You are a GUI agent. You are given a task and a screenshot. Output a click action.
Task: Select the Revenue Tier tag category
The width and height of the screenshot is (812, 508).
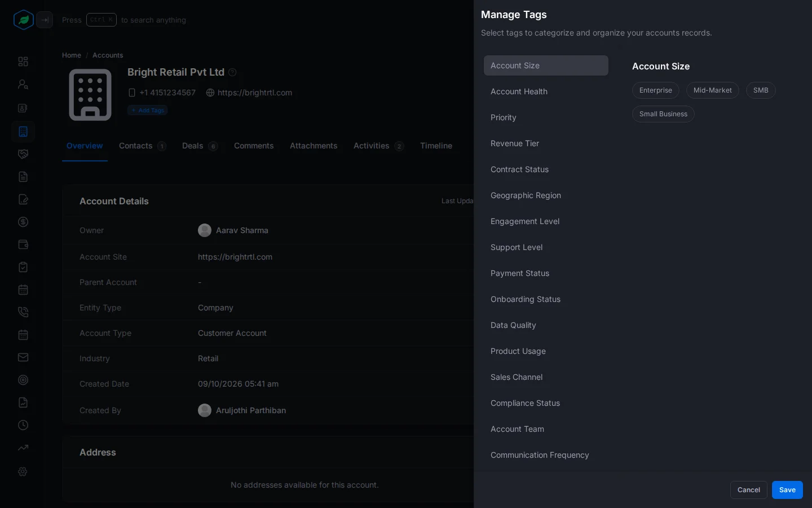pyautogui.click(x=546, y=143)
